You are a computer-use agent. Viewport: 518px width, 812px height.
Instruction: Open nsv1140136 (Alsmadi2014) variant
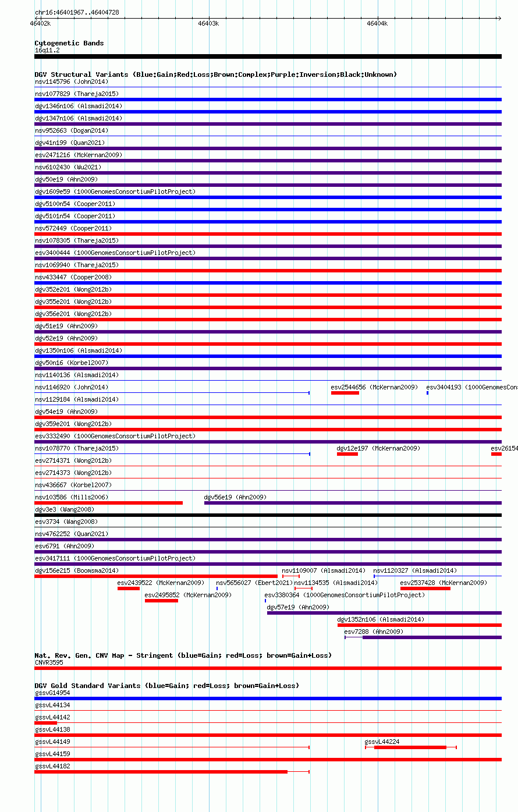tap(268, 381)
